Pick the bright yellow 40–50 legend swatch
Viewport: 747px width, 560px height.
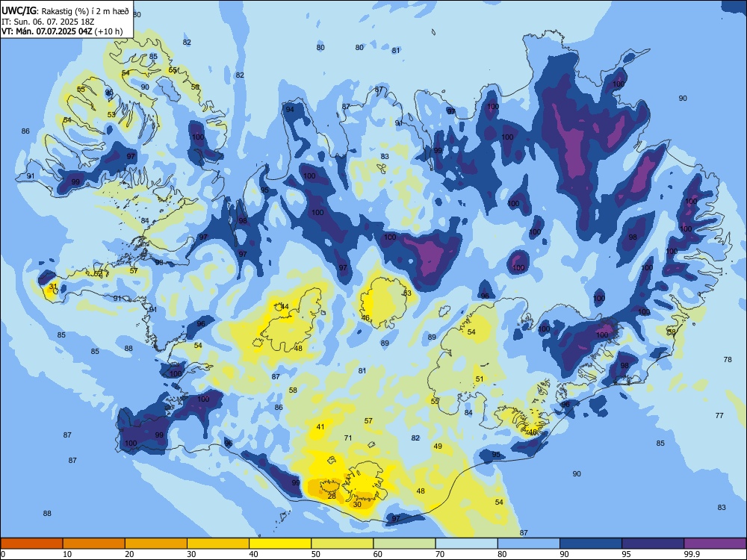pos(280,544)
